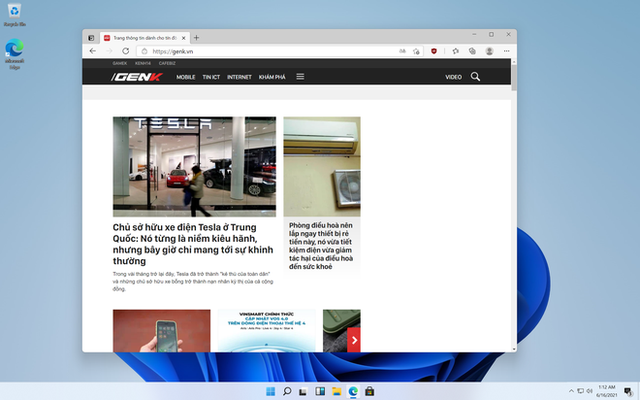Image resolution: width=640 pixels, height=400 pixels.
Task: Open the GAMEK link in top bar
Action: [120, 63]
